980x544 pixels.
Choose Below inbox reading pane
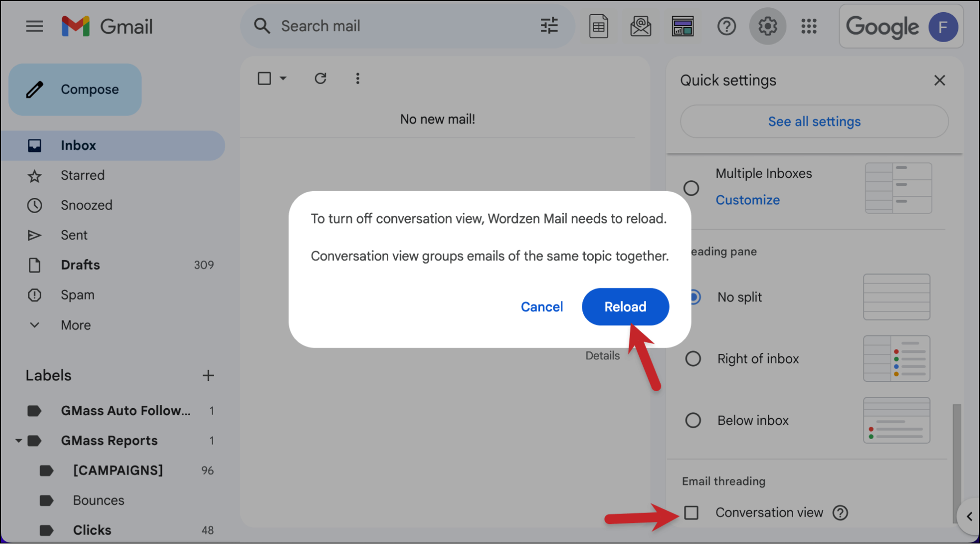(x=693, y=420)
